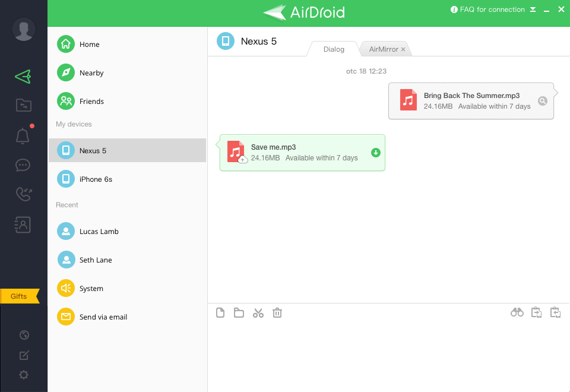Click the trash delete icon
Screen dimensions: 570x392
pos(277,313)
